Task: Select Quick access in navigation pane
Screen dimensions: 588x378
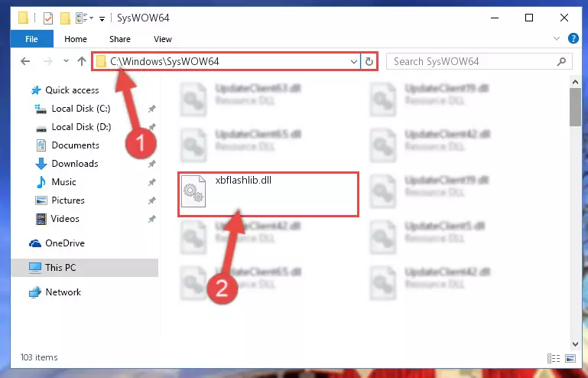Action: coord(72,90)
